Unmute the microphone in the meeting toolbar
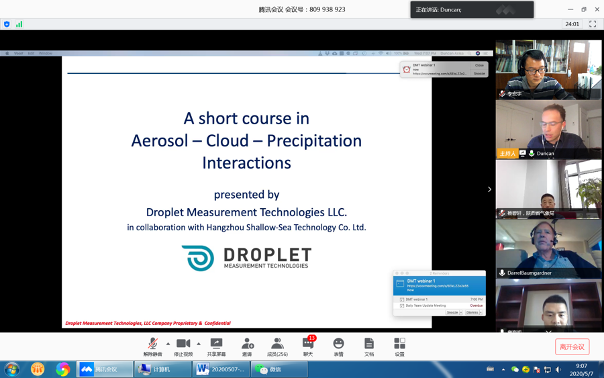 153,346
